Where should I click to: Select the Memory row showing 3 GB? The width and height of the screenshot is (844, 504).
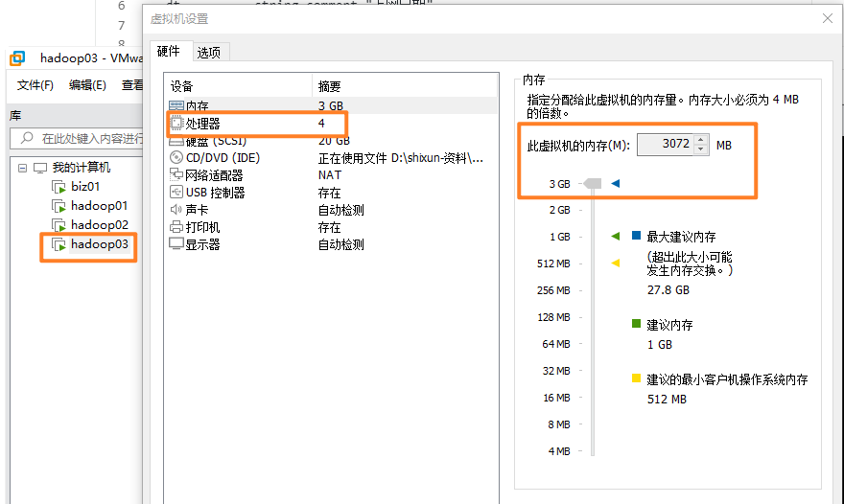coord(331,106)
